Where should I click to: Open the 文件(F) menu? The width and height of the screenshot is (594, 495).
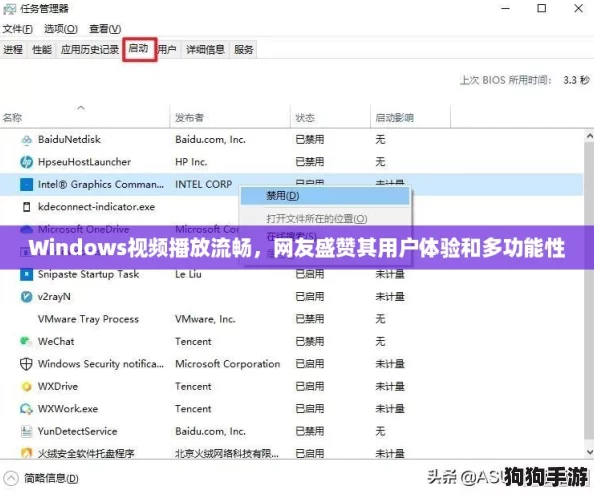tap(17, 29)
